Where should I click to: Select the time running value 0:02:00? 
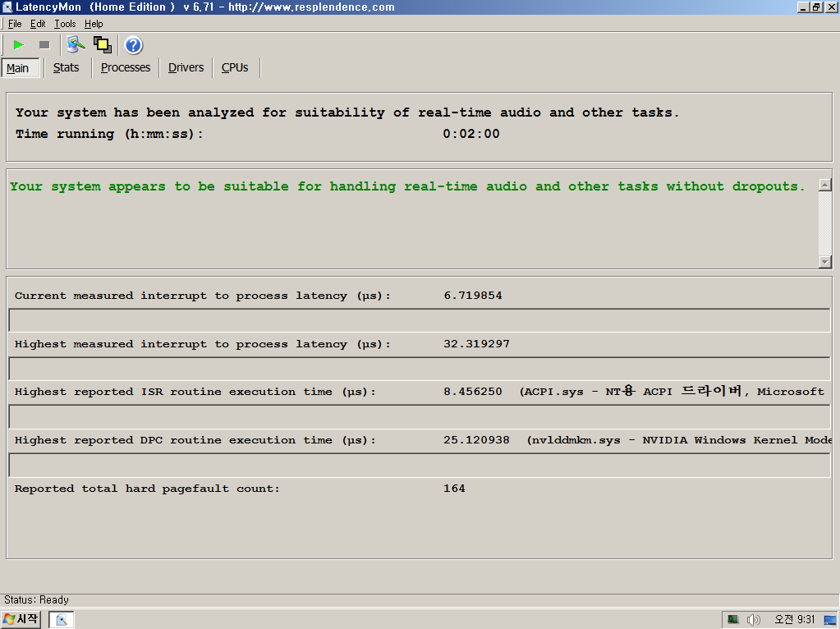pos(470,134)
